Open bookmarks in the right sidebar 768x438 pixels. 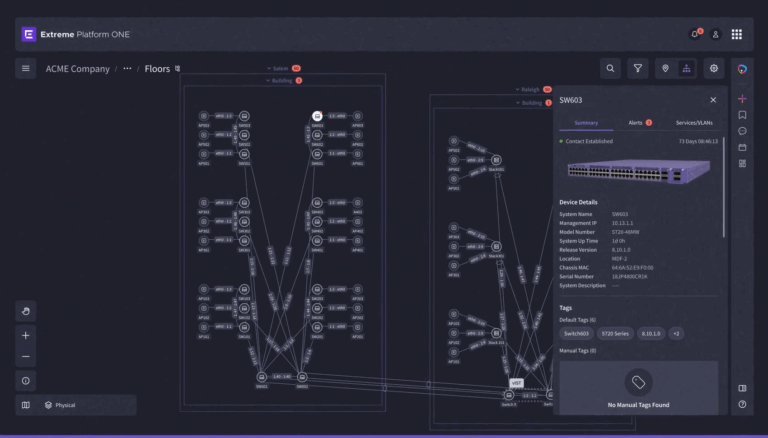tap(742, 115)
